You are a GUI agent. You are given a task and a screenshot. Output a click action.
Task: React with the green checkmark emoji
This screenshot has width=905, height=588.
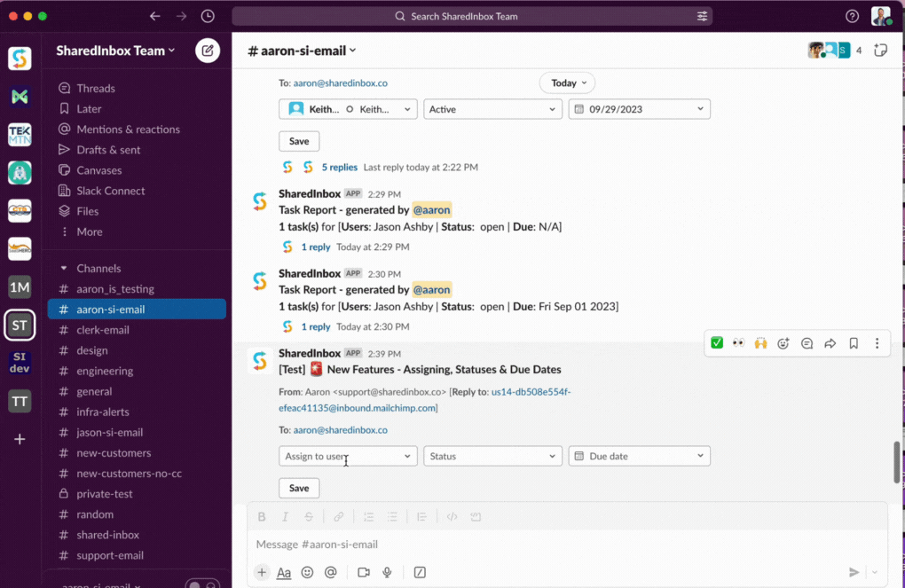[x=717, y=342]
